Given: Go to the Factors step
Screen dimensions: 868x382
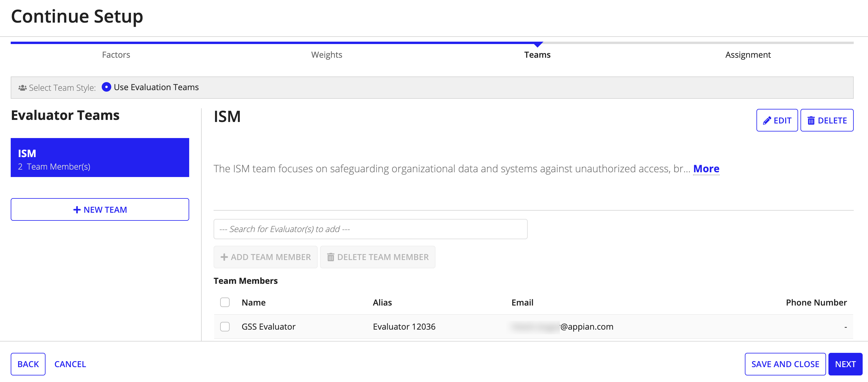Looking at the screenshot, I should pos(116,54).
